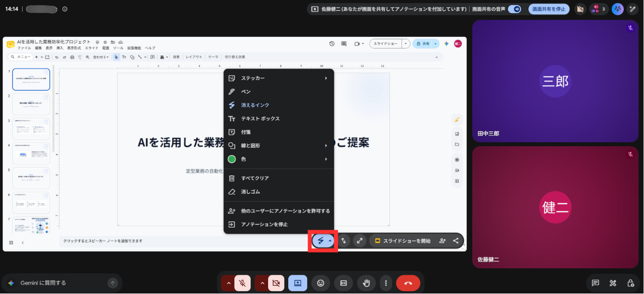Image resolution: width=644 pixels, height=294 pixels.
Task: Select the text box tool in Slides toolbar
Action: [x=124, y=57]
